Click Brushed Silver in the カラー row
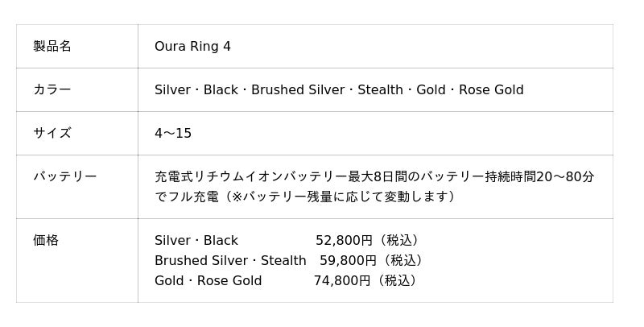The width and height of the screenshot is (644, 327). tap(298, 90)
